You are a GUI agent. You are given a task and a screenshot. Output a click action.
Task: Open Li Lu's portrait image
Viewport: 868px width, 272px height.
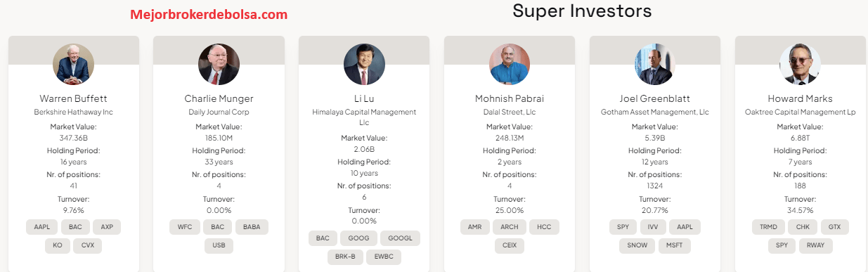coord(364,65)
